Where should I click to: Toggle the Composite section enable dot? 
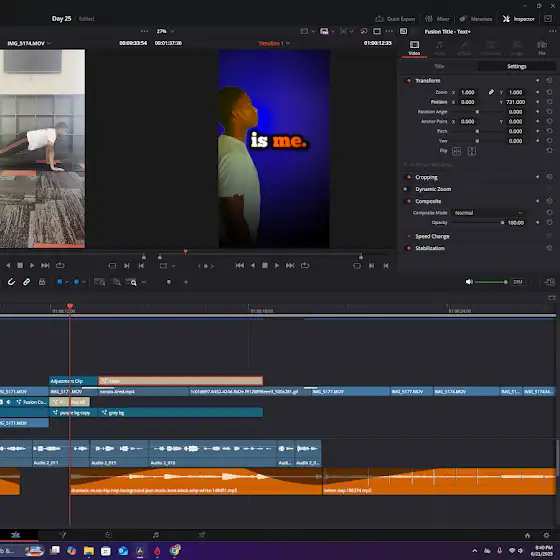click(x=409, y=201)
